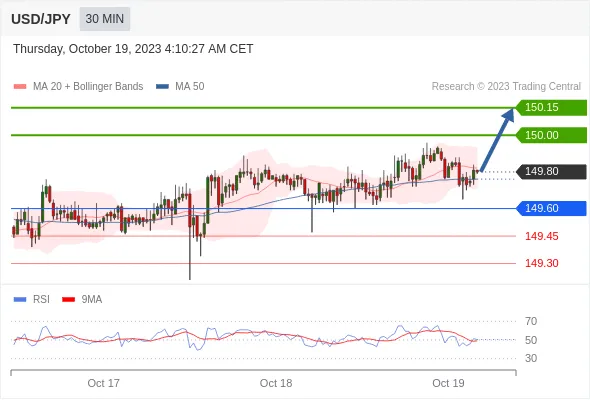Click the 'RSI' legend label

click(x=41, y=300)
